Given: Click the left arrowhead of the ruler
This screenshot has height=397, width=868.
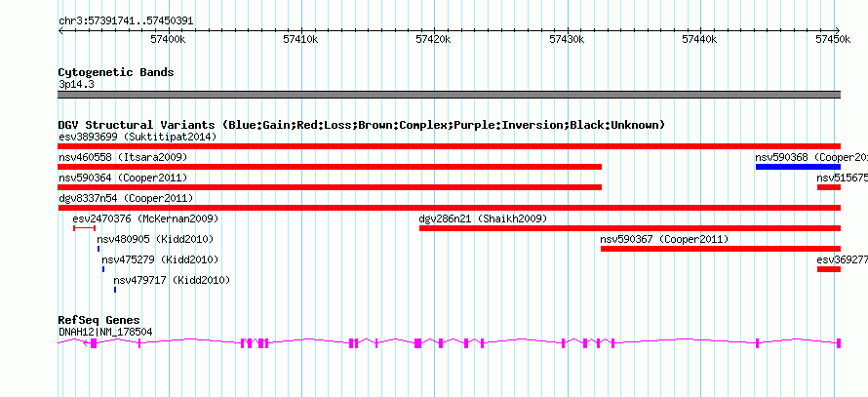Looking at the screenshot, I should click(x=60, y=30).
